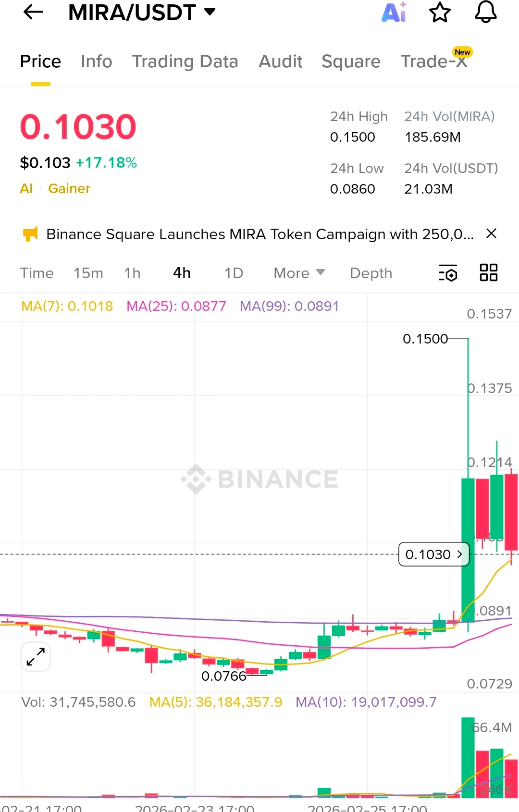Tap the MA(25): 0.0877 indicator label

[176, 306]
